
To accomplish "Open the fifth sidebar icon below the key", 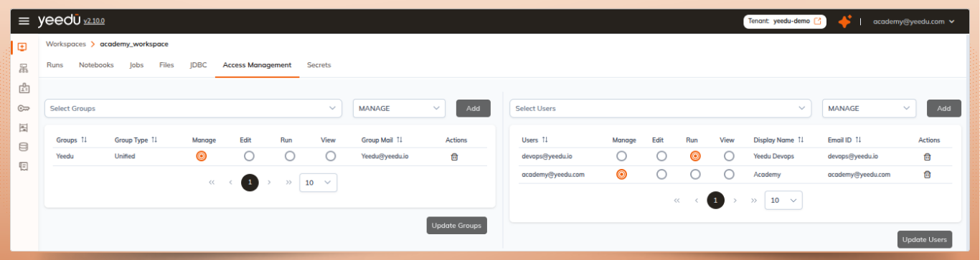I will point(23,127).
